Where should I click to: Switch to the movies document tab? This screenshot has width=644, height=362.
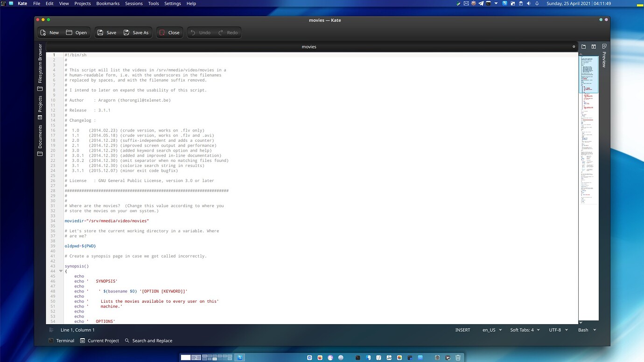(x=309, y=47)
